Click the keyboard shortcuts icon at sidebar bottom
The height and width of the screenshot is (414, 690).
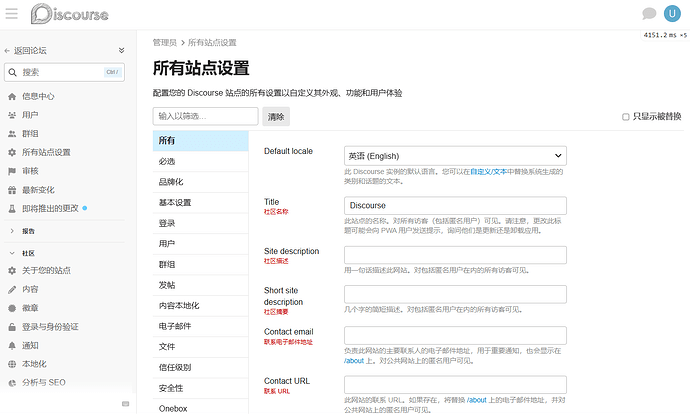coord(125,404)
